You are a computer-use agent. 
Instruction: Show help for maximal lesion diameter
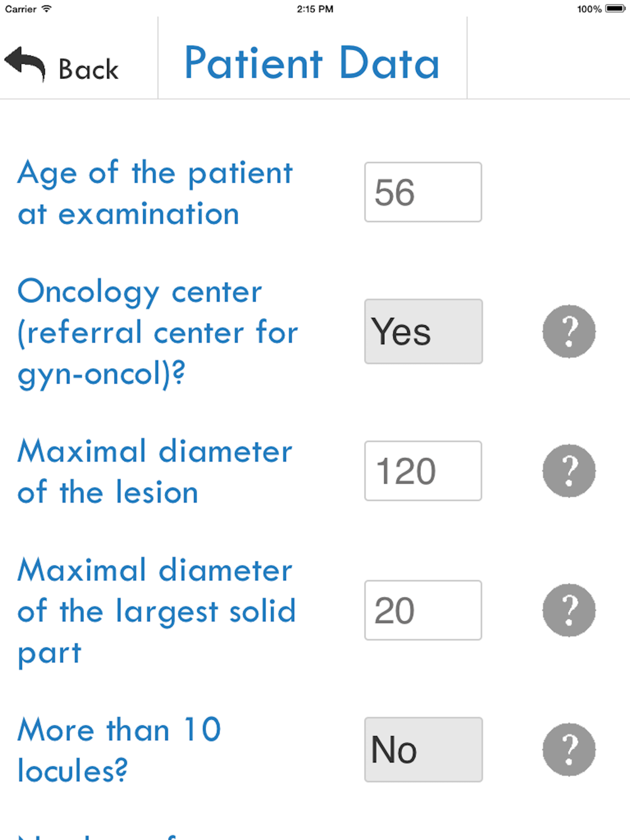pyautogui.click(x=569, y=471)
